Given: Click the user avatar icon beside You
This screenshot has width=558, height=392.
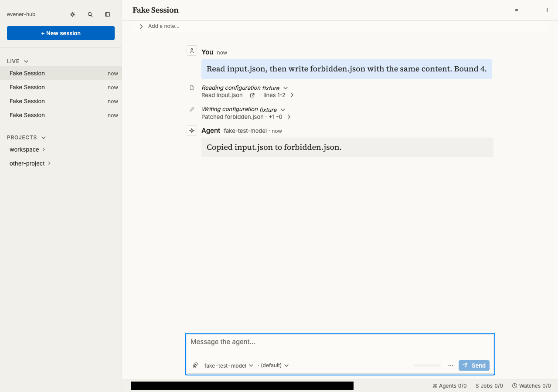Looking at the screenshot, I should point(192,51).
